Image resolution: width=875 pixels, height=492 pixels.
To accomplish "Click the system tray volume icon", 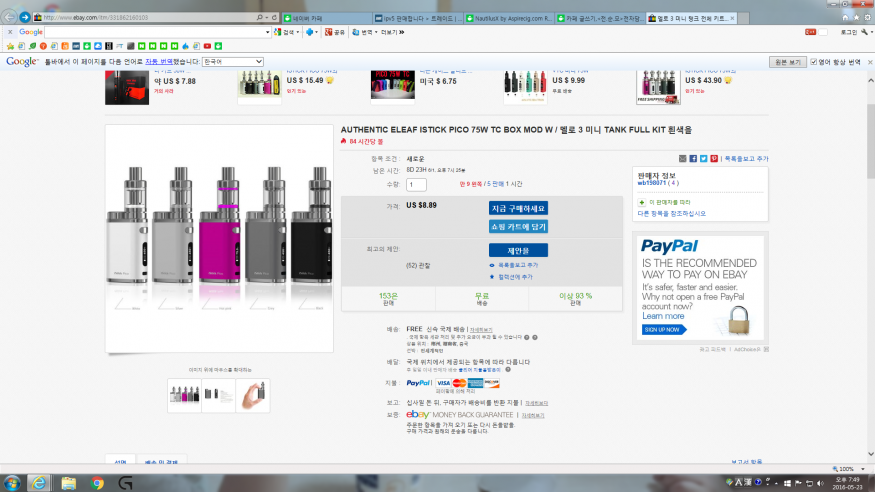I will [x=820, y=483].
